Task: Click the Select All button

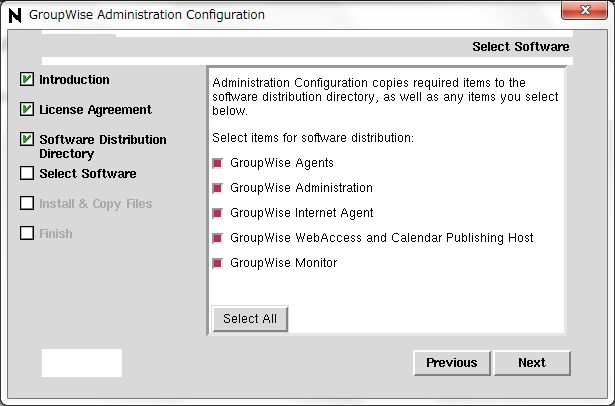Action: (x=250, y=319)
